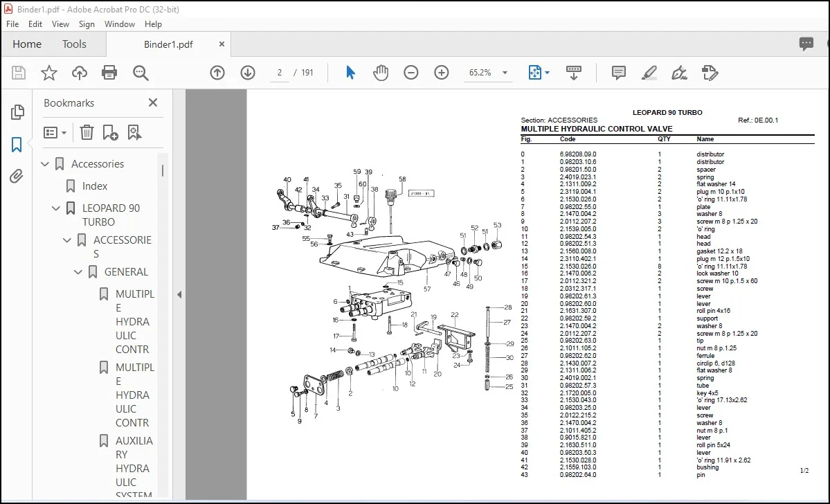Screen dimensions: 830x504
Task: Find current bookmark icon
Action: pos(134,132)
